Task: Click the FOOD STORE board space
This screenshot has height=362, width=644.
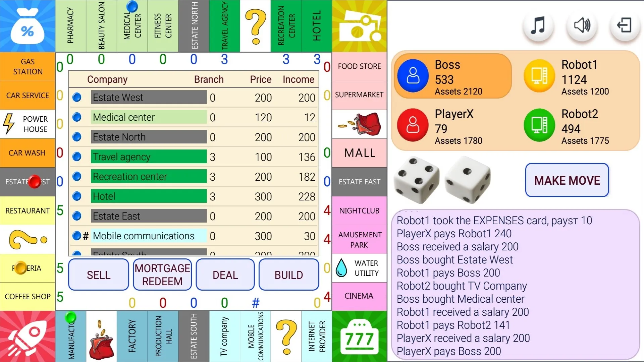Action: 359,66
